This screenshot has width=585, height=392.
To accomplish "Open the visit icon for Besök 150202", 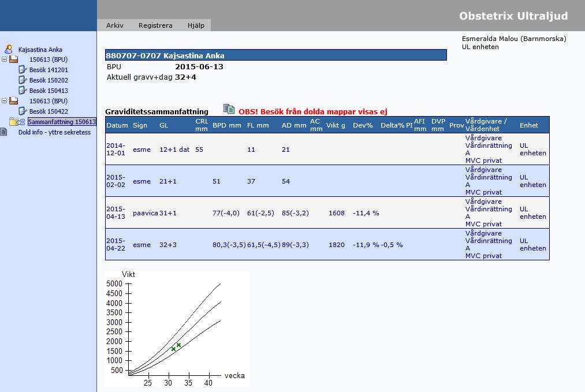I will [x=23, y=80].
